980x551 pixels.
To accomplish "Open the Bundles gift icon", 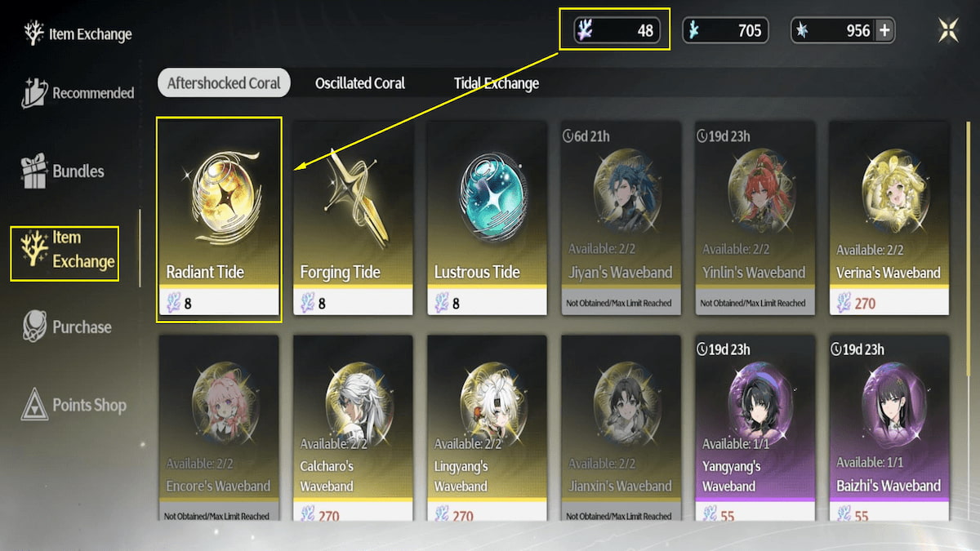I will (34, 171).
